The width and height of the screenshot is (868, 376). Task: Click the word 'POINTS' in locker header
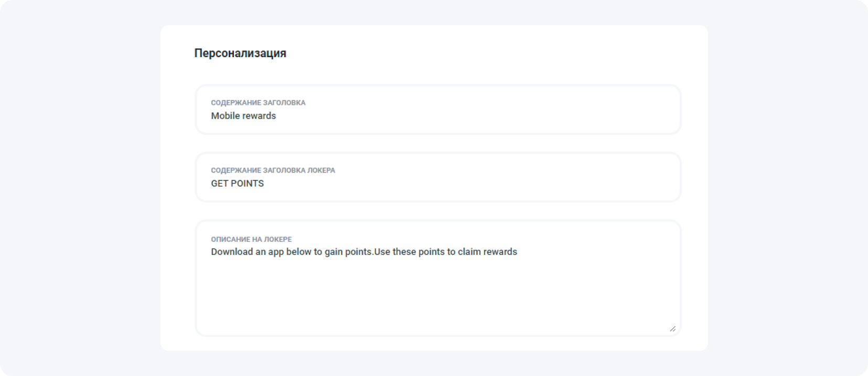[247, 184]
